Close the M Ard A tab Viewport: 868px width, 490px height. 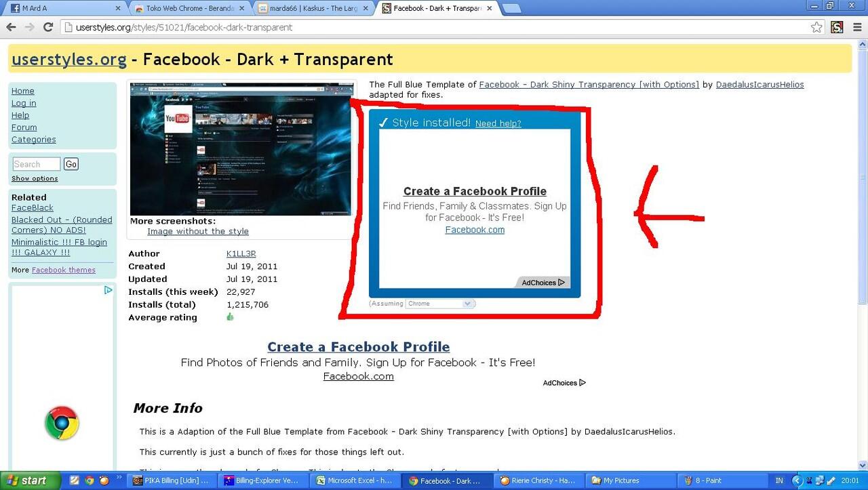click(117, 8)
